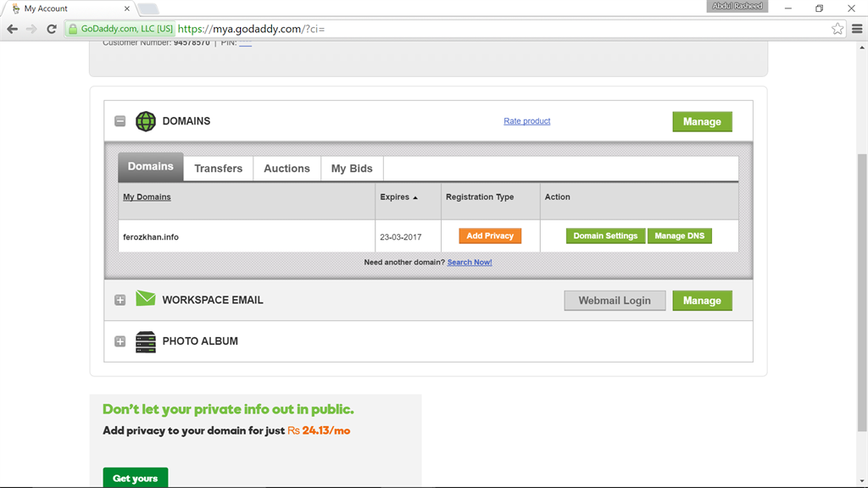Switch to the Auctions tab

click(x=287, y=169)
